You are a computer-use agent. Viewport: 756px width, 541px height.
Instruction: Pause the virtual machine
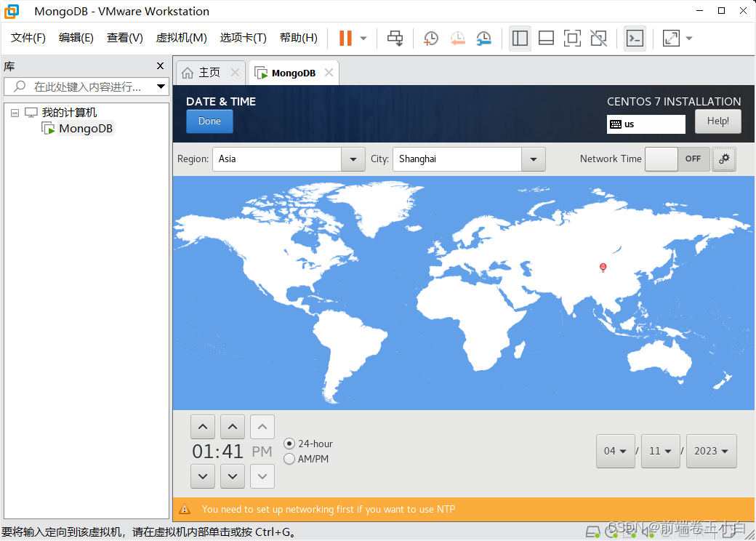[x=345, y=38]
